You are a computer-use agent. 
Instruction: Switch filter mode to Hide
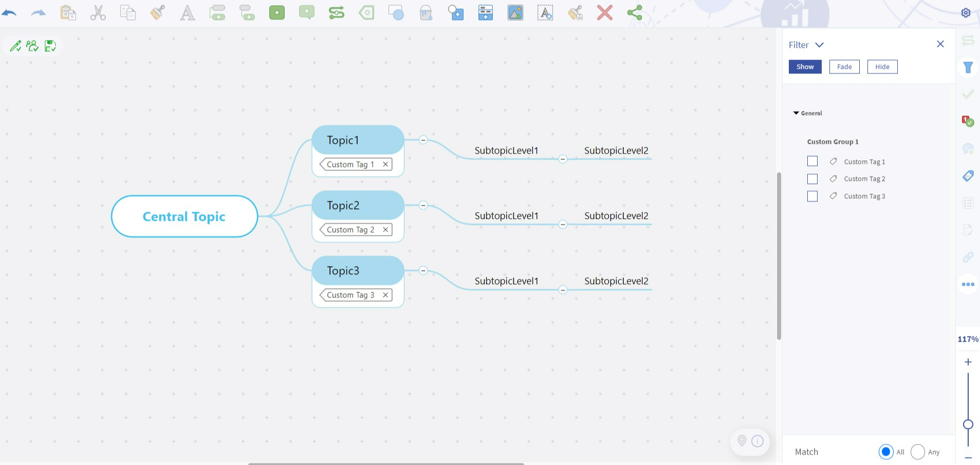click(882, 67)
